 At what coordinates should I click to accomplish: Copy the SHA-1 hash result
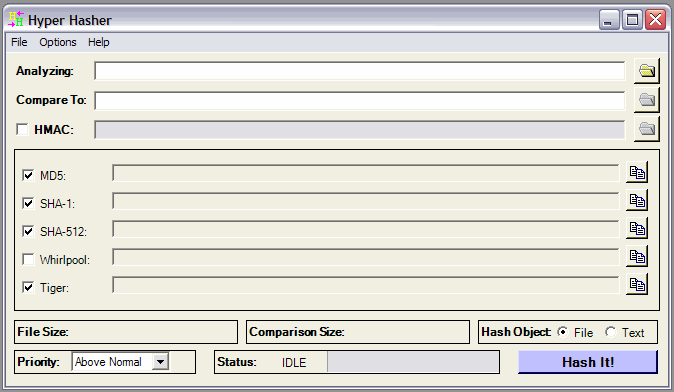pos(637,201)
